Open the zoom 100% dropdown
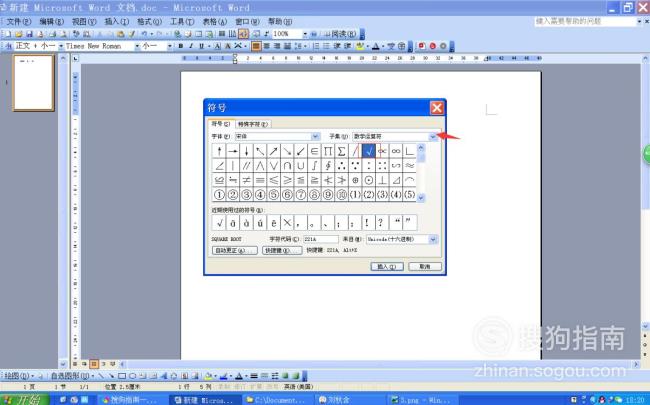The width and height of the screenshot is (650, 405). [x=305, y=34]
